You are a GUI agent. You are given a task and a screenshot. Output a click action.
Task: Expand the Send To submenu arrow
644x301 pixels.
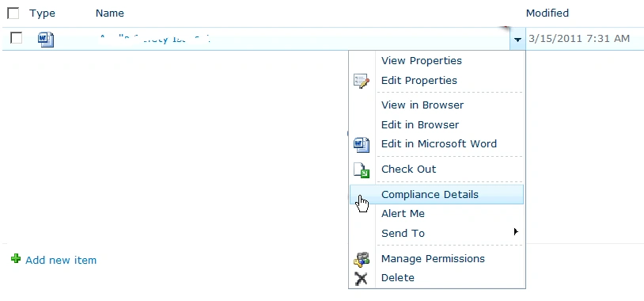(x=516, y=232)
